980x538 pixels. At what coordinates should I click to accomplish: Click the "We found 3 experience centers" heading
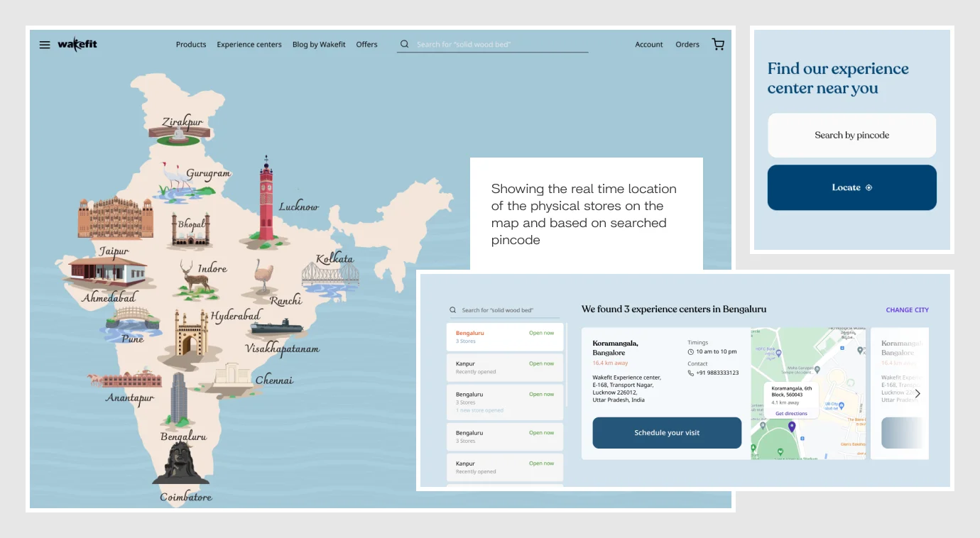(x=674, y=309)
